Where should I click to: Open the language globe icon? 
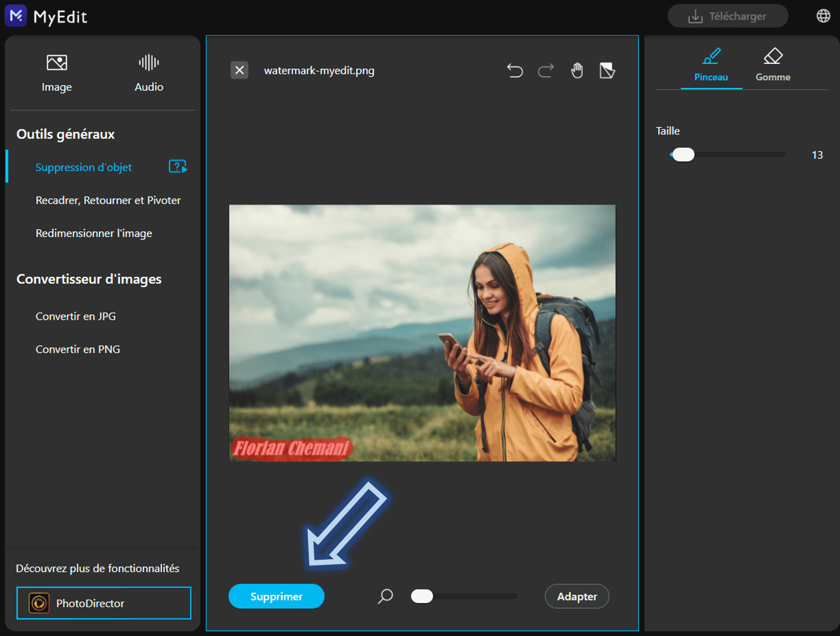(x=824, y=16)
